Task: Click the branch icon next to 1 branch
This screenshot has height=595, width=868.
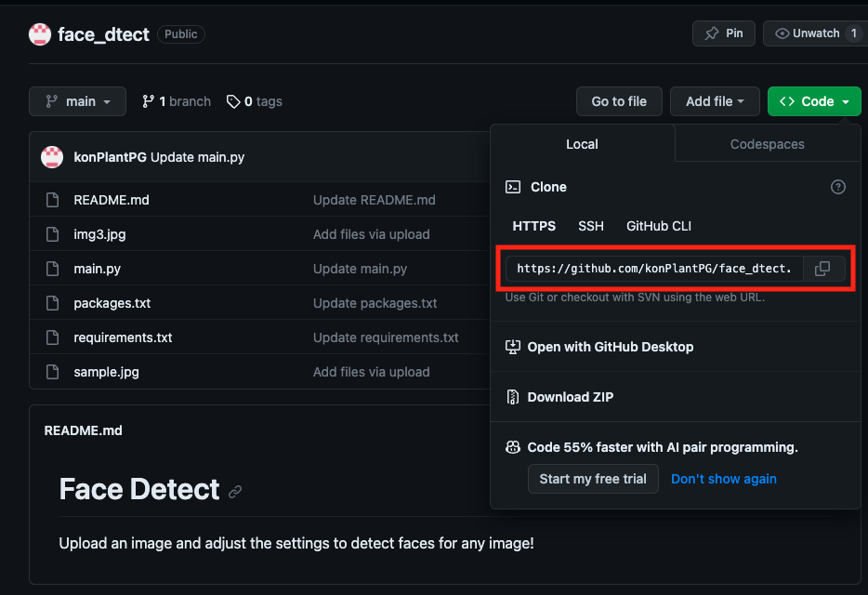Action: coord(148,101)
